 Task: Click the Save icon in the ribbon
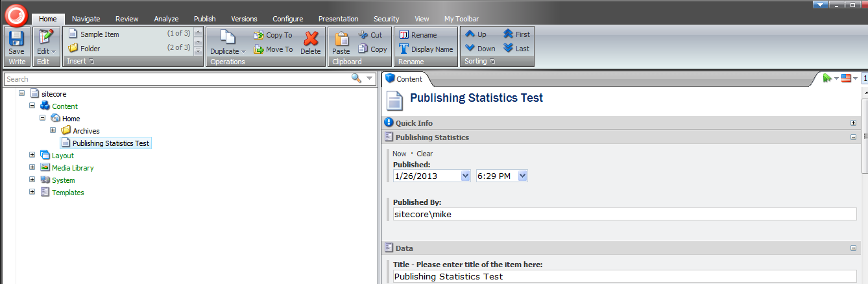point(16,39)
